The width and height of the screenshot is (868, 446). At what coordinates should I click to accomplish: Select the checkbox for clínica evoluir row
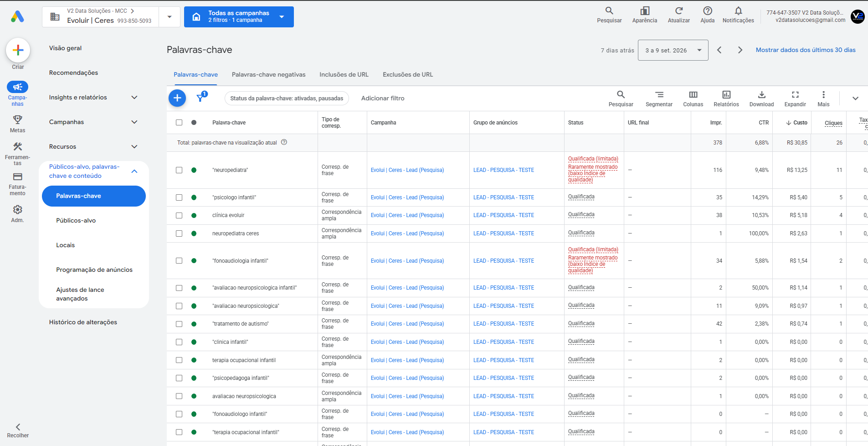click(x=179, y=215)
